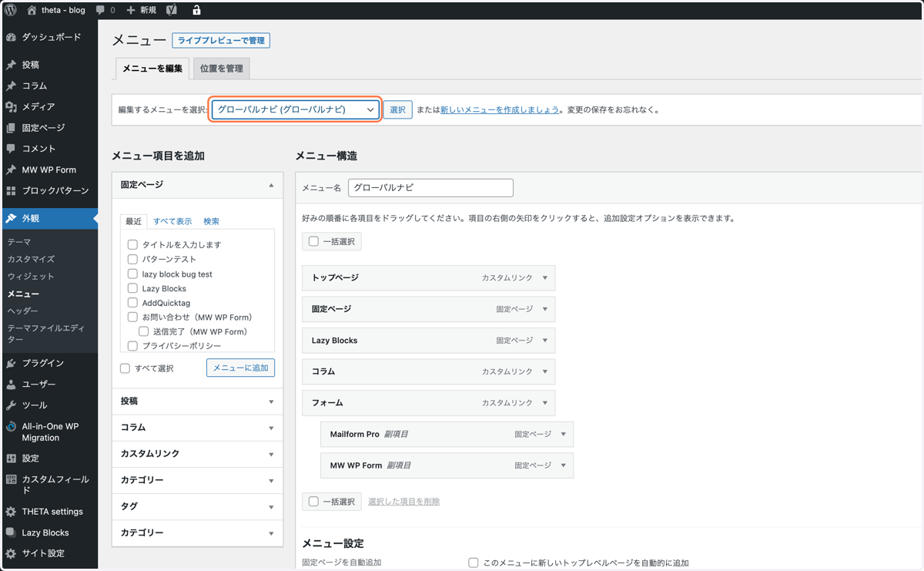Click the plus 新規 icon in admin bar
Screen dimensions: 924x571
click(x=131, y=10)
